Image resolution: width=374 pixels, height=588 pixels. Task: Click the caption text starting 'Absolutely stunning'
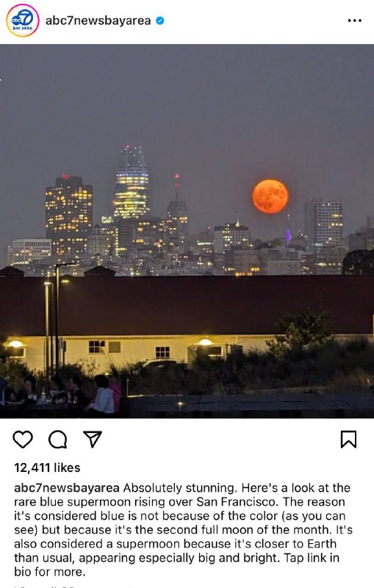(x=183, y=529)
